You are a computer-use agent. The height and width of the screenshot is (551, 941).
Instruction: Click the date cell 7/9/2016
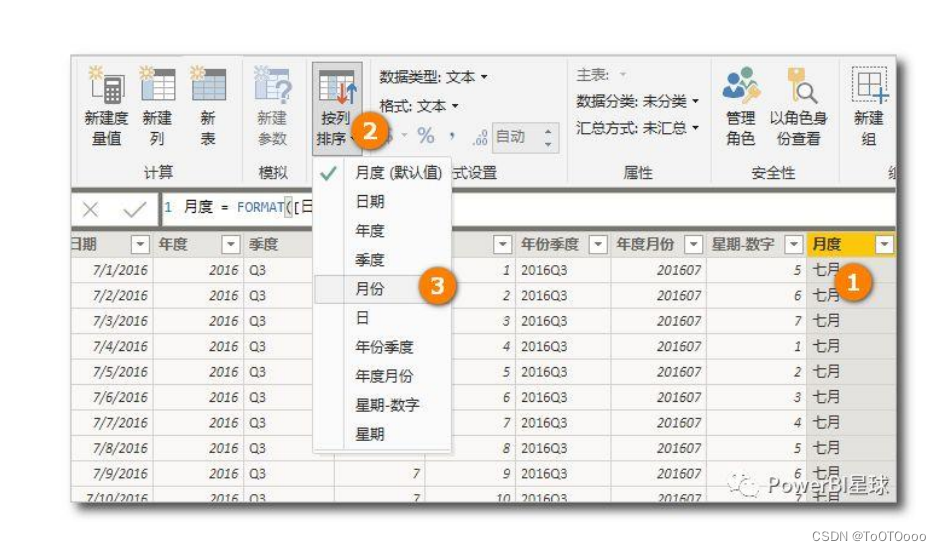(113, 474)
